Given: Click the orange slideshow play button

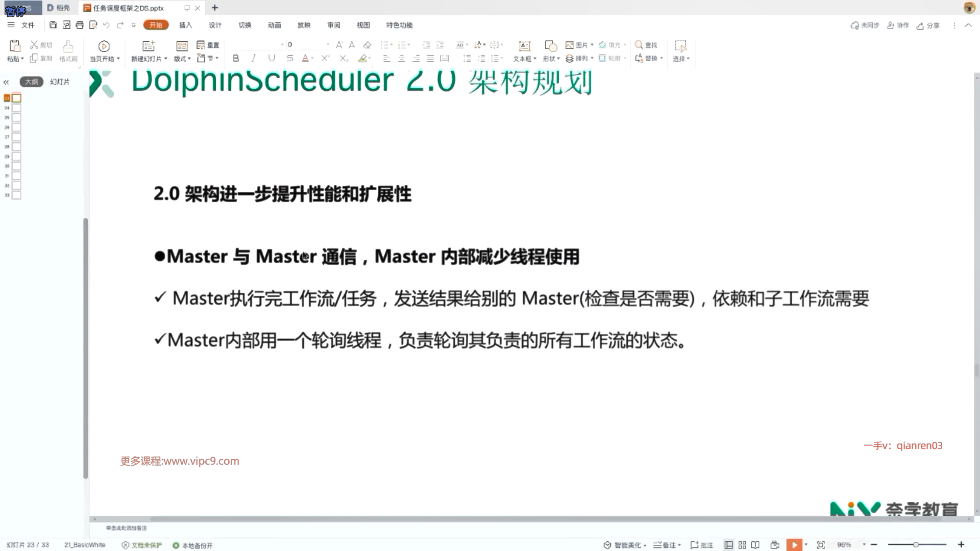Looking at the screenshot, I should click(794, 545).
